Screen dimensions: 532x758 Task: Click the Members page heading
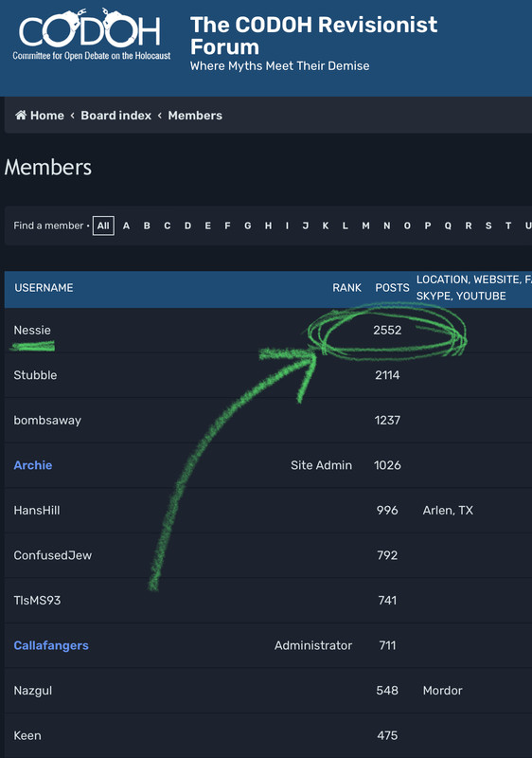point(47,168)
